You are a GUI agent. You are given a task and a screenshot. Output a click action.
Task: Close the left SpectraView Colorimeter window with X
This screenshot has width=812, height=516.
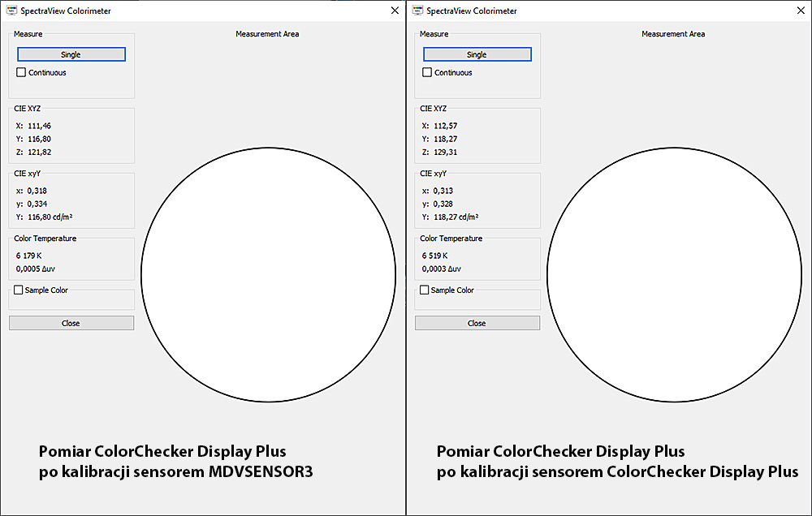coord(395,11)
